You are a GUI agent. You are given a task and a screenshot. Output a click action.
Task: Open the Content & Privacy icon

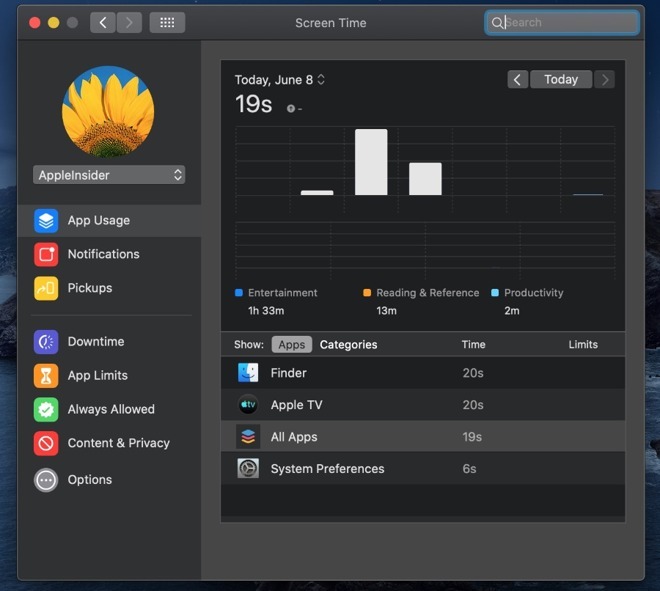click(x=46, y=443)
